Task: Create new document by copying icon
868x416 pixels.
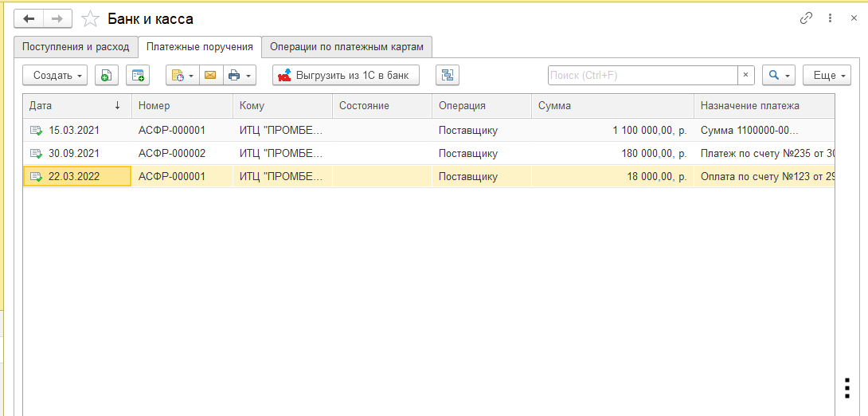Action: pyautogui.click(x=107, y=76)
